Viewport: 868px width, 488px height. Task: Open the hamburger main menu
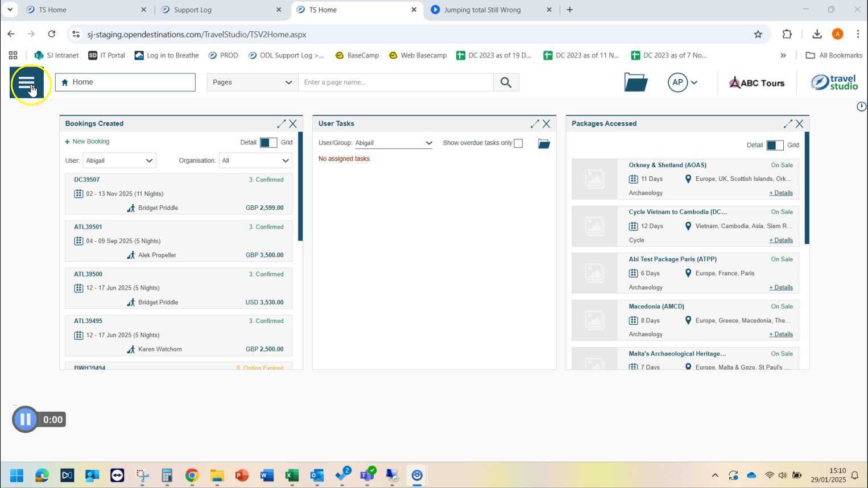27,82
